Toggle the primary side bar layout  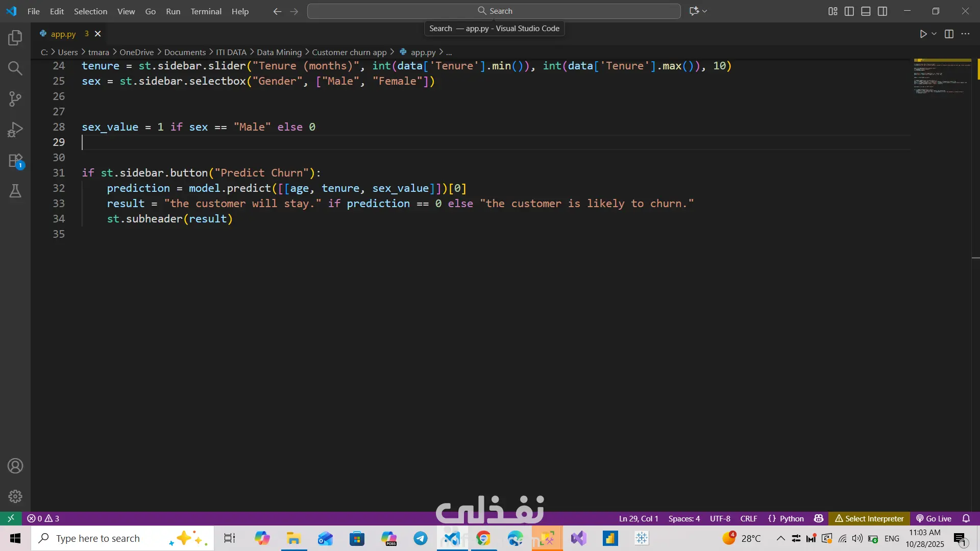tap(849, 11)
